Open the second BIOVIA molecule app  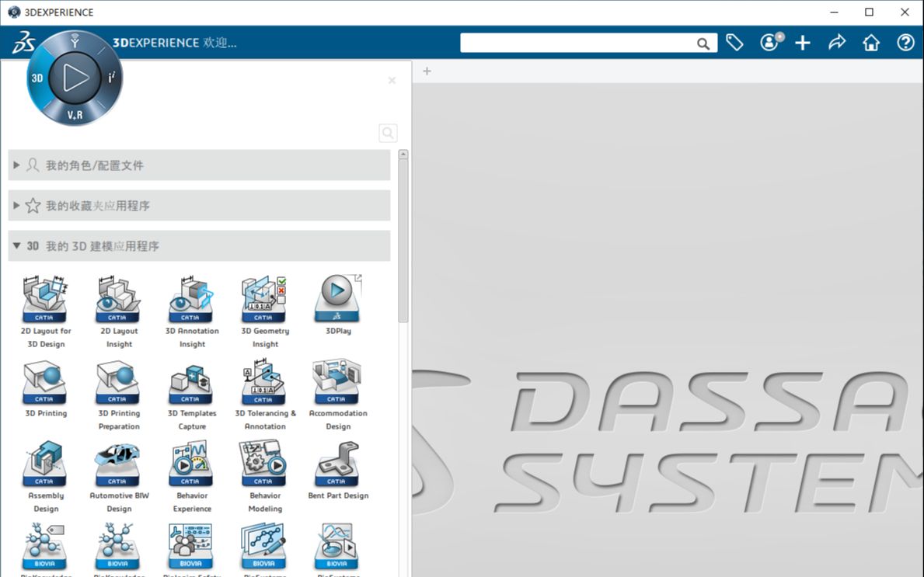pyautogui.click(x=118, y=547)
